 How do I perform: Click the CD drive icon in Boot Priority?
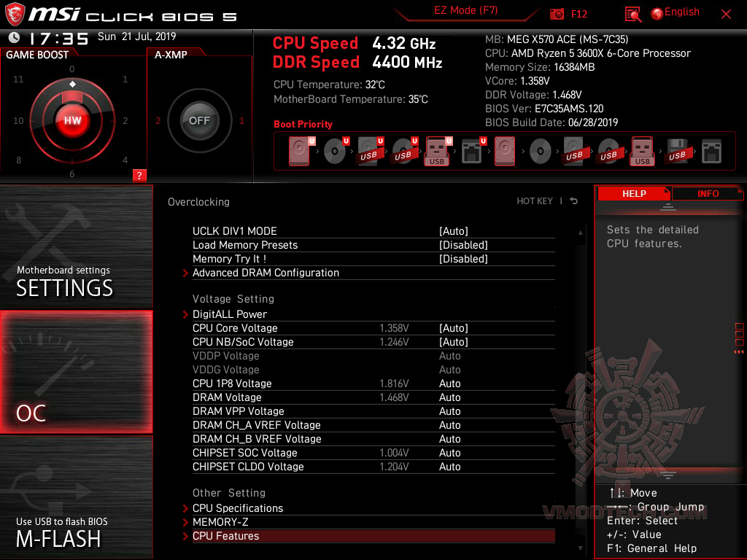click(x=334, y=151)
